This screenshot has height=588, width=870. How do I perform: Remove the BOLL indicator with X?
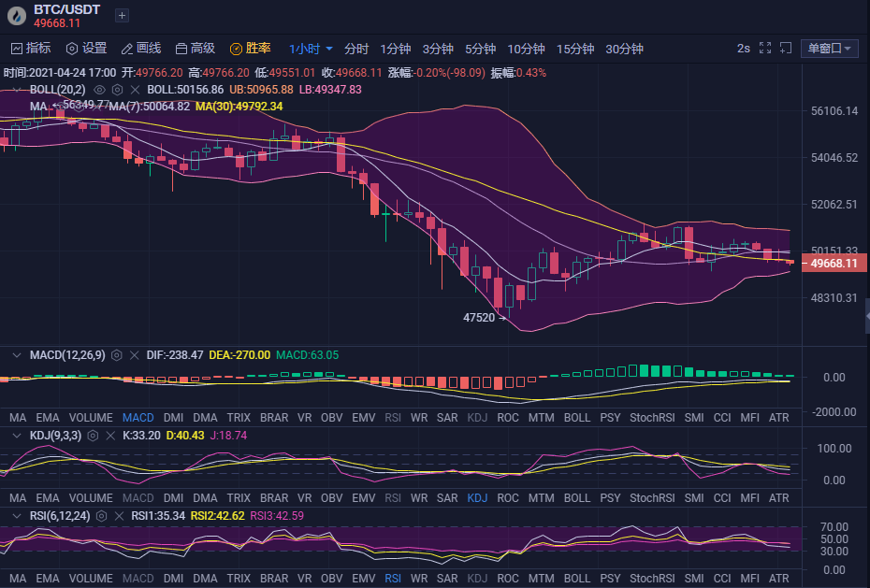point(135,90)
